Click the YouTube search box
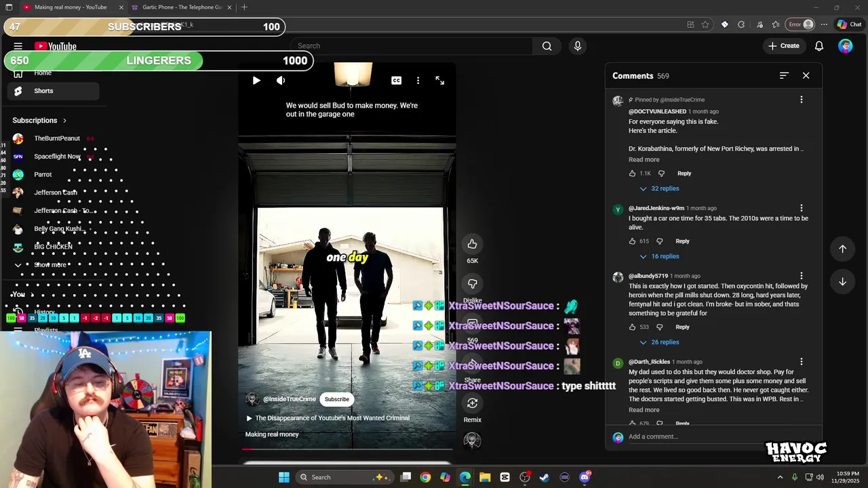The height and width of the screenshot is (488, 868). [x=412, y=46]
